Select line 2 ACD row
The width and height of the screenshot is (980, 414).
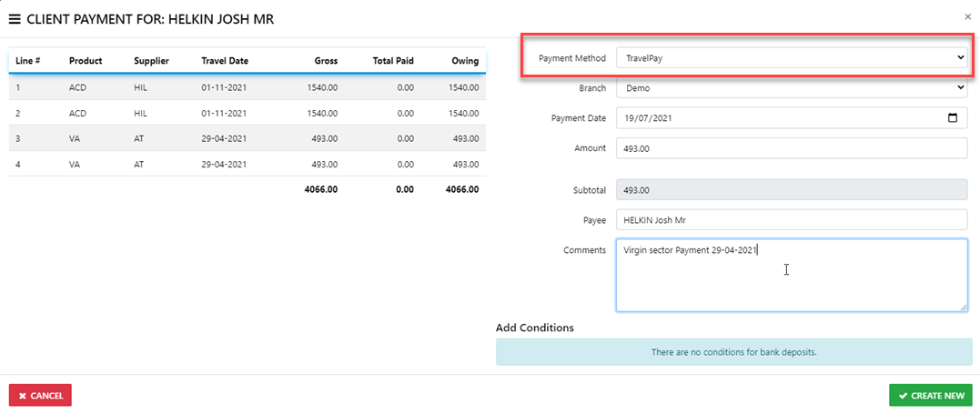[246, 114]
